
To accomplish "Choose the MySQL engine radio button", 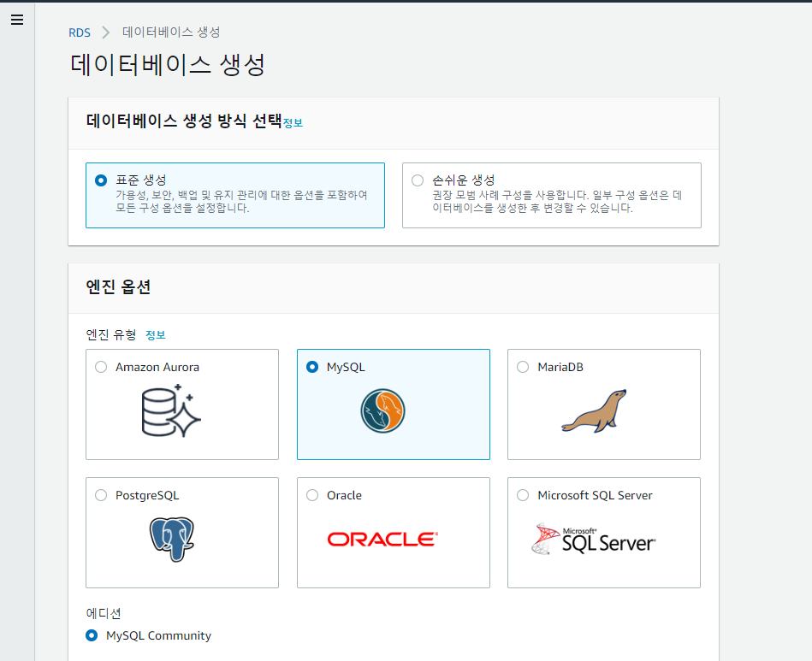I will 312,367.
